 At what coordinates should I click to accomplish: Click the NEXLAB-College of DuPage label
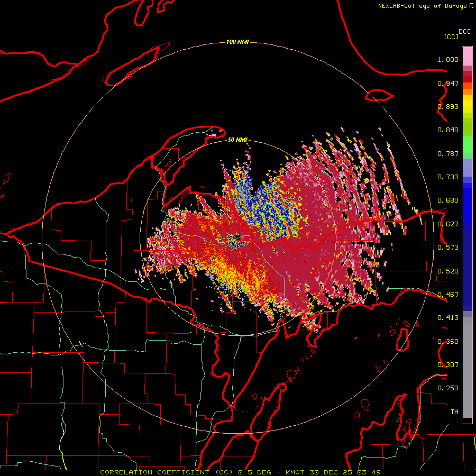(x=422, y=6)
